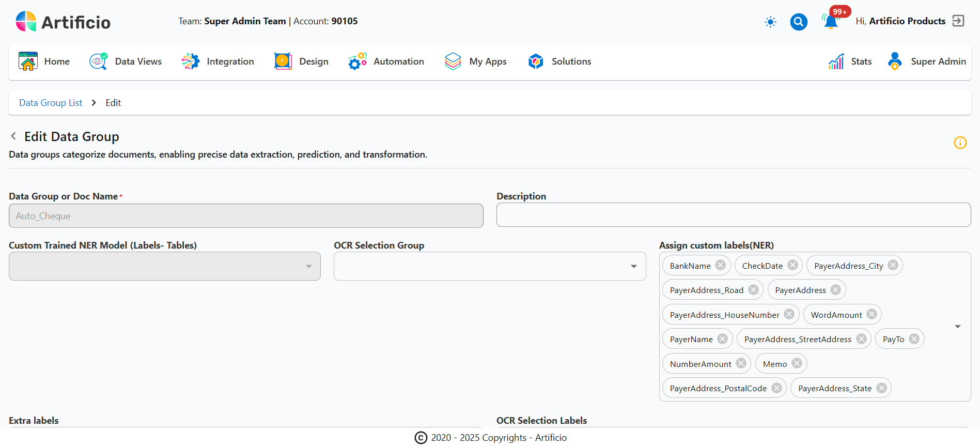Click the logout icon
This screenshot has height=446, width=980.
tap(958, 21)
